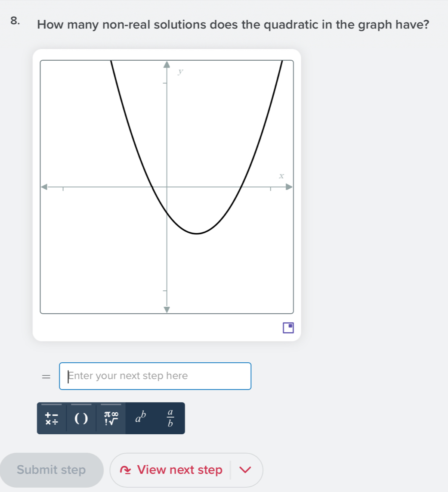Screen dimensions: 448x492
Task: Open the basic operators keypad tab
Action: pyautogui.click(x=52, y=418)
